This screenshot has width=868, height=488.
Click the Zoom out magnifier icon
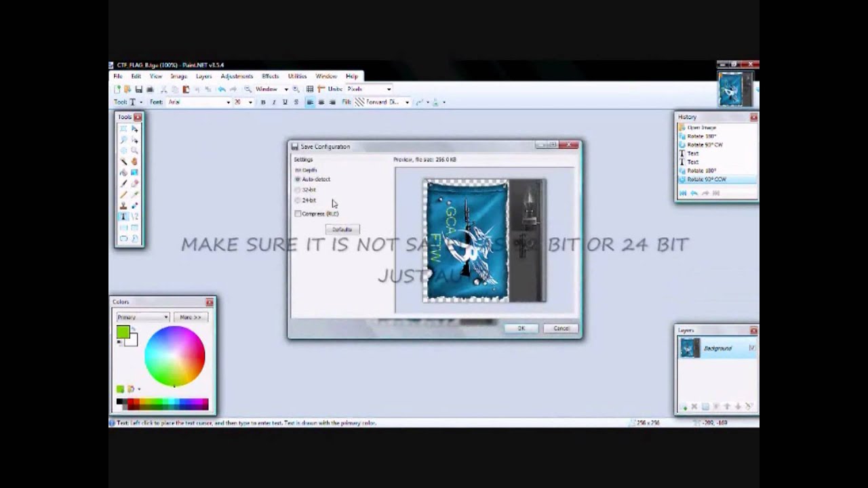(x=248, y=89)
